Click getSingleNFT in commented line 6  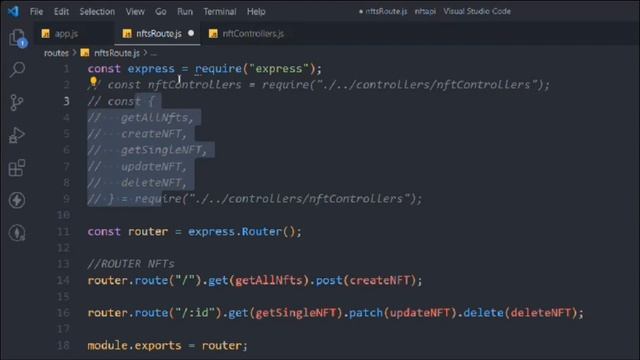(x=161, y=150)
